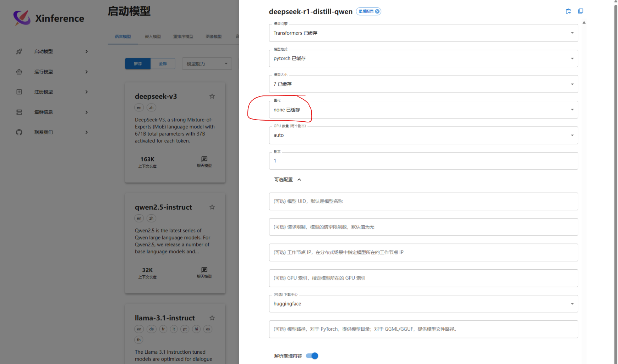Screen dimensions: 618x364
Task: Star the qwen2.5-instruct model card
Action: point(212,207)
